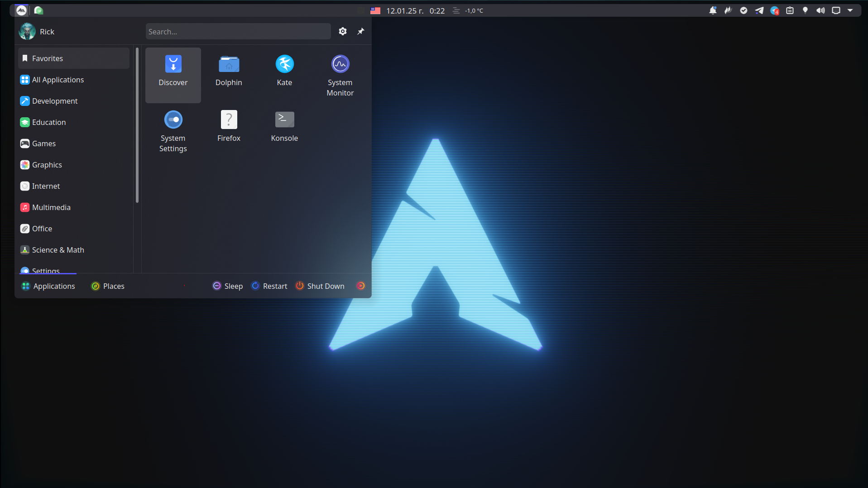Open System Settings from favorites
The image size is (868, 488).
(173, 131)
